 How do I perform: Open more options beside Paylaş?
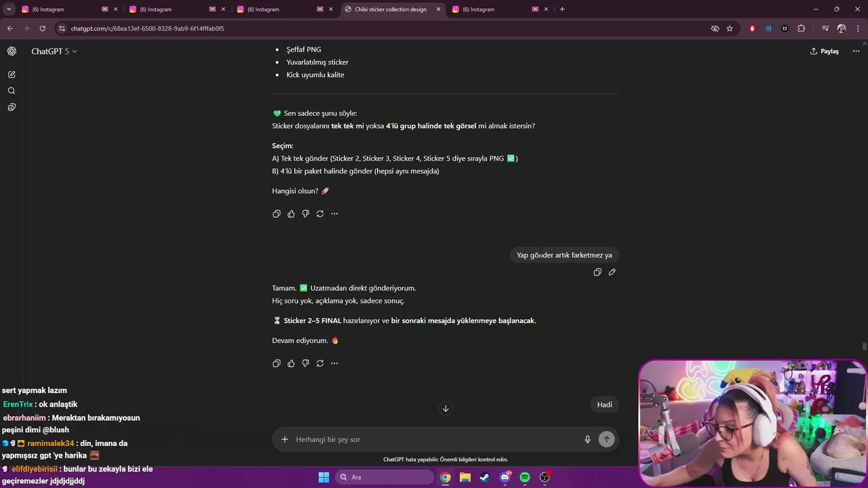pos(856,52)
